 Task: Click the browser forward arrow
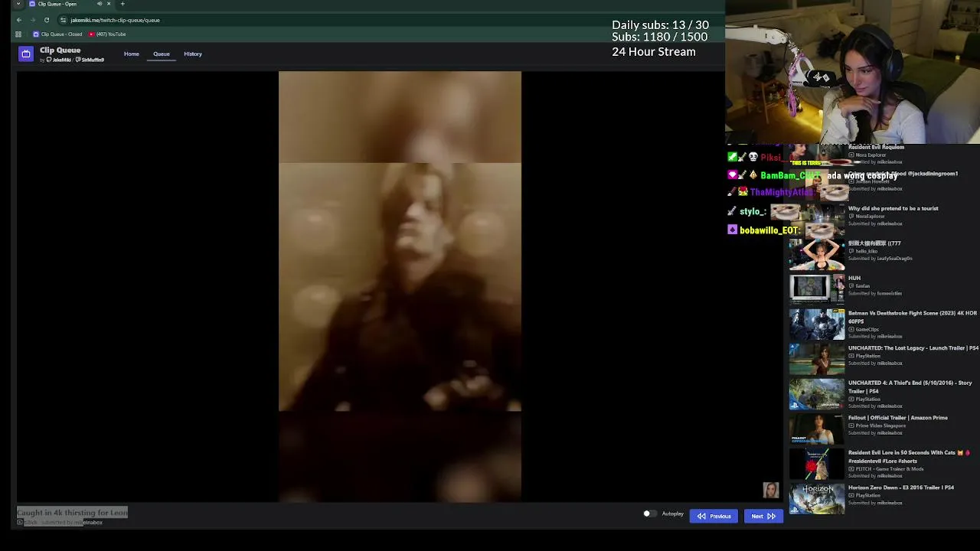(x=33, y=20)
